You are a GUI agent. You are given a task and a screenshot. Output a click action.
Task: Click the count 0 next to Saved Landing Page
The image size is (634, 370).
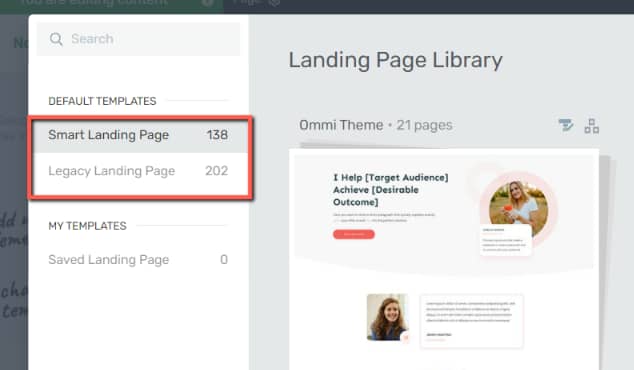pos(224,260)
